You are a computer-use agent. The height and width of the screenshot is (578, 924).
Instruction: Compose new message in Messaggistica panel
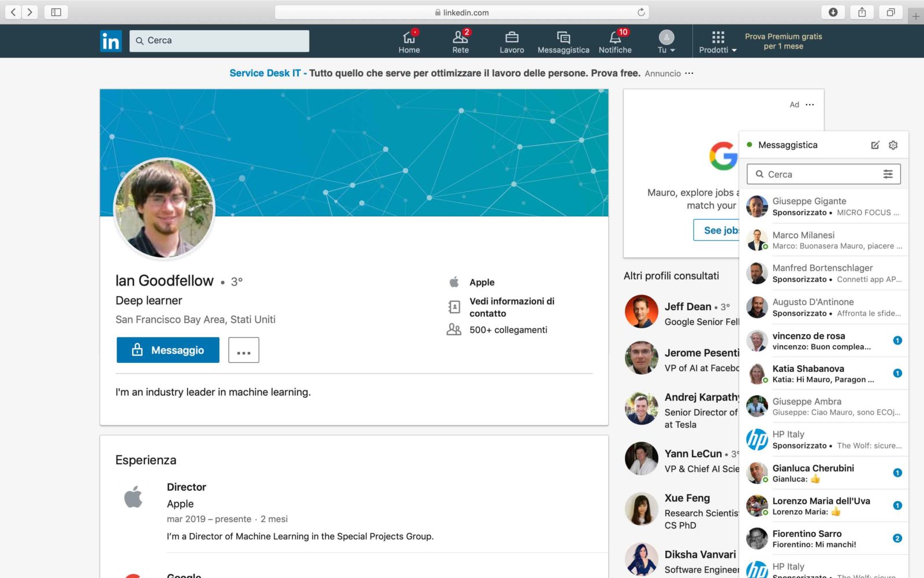[x=875, y=145]
